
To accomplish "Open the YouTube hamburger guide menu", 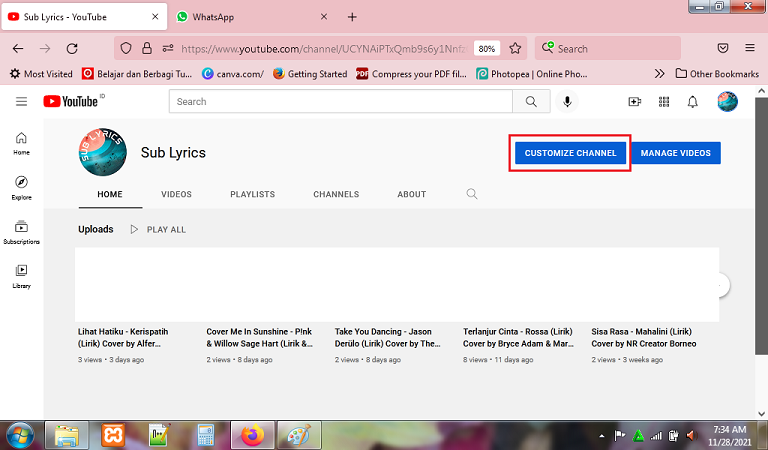I will click(x=22, y=101).
